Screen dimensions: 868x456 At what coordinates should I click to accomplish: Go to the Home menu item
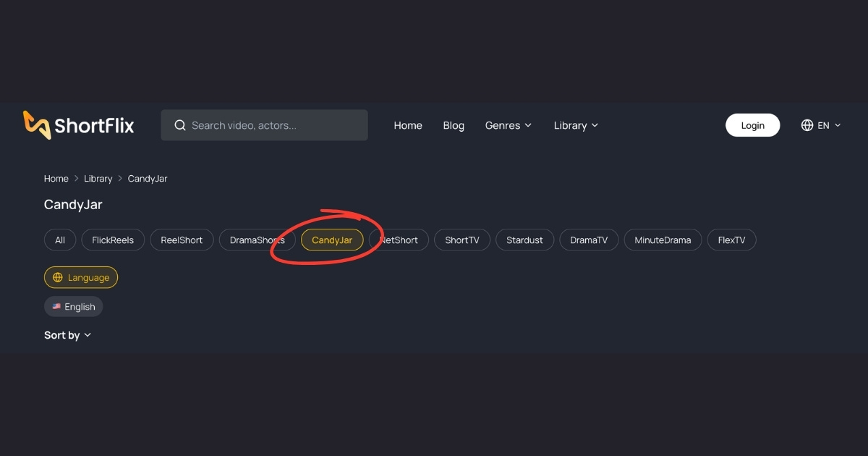click(x=408, y=124)
